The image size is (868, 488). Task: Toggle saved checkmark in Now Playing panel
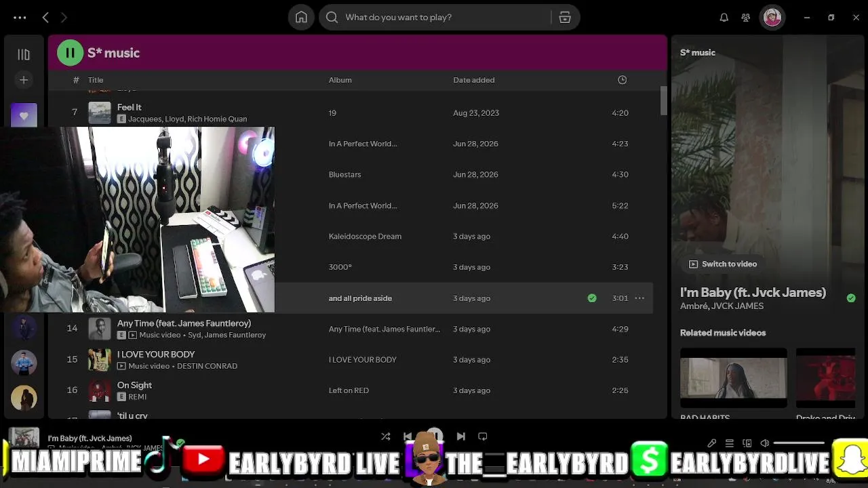coord(851,298)
